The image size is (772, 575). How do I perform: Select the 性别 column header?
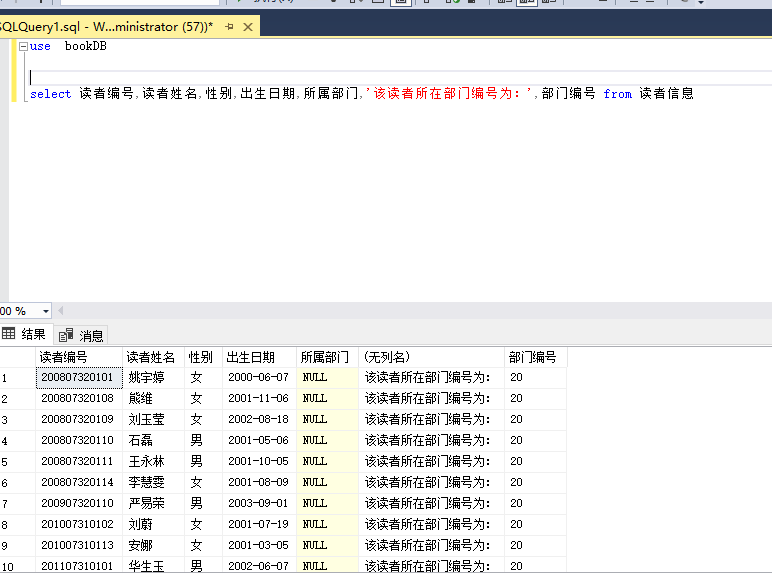tap(204, 357)
